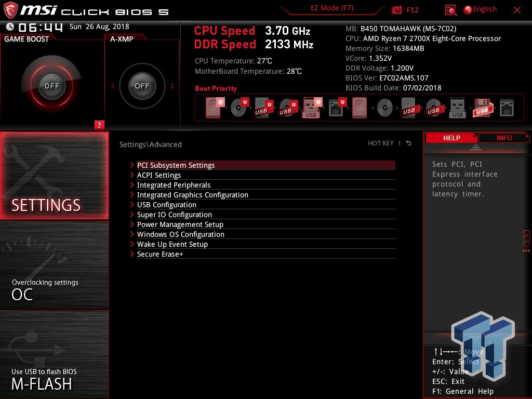Click the VCore 1.352V reading
532x399 pixels.
pyautogui.click(x=368, y=58)
